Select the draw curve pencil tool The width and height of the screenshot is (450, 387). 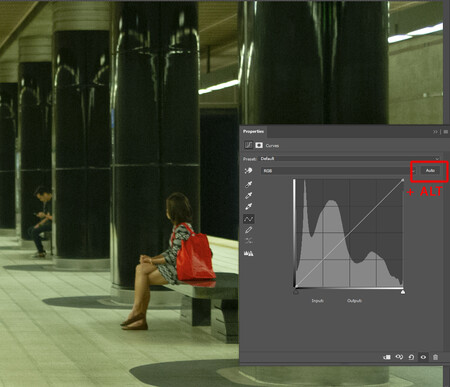pos(249,230)
